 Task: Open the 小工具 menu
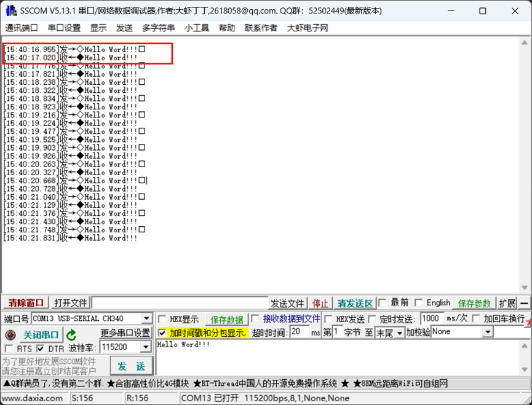pyautogui.click(x=197, y=28)
